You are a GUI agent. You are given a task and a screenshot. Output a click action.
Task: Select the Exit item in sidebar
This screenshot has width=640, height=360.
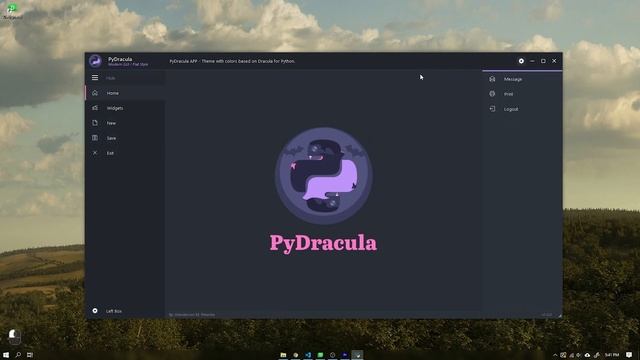tap(125, 153)
